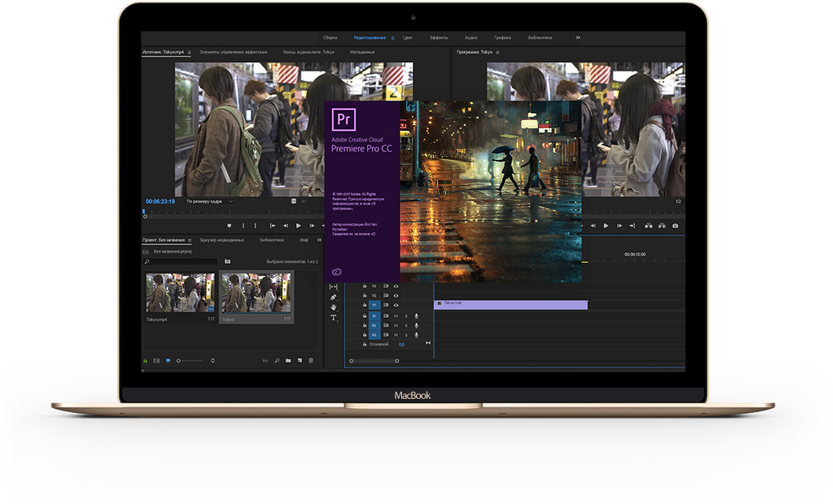Open the 'Браузер медиаданных' tab
This screenshot has height=504, width=833.
222,240
